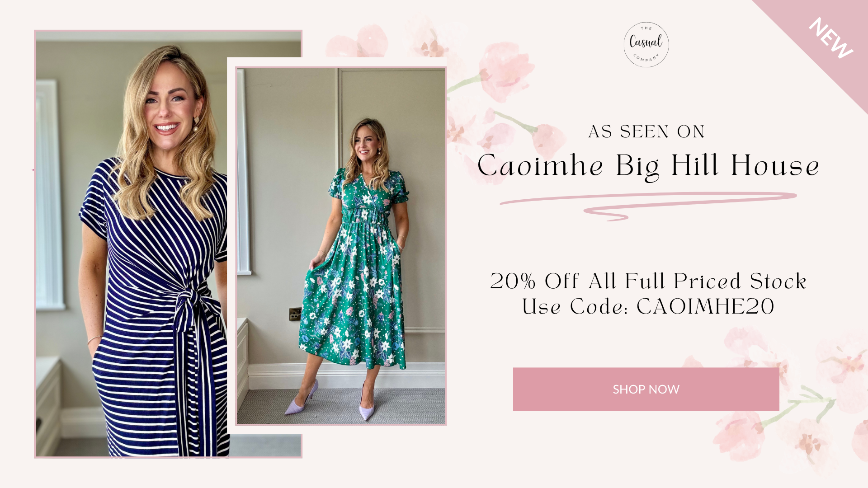Click the 'AS SEEN ON' text
The width and height of the screenshot is (868, 488).
[x=646, y=131]
